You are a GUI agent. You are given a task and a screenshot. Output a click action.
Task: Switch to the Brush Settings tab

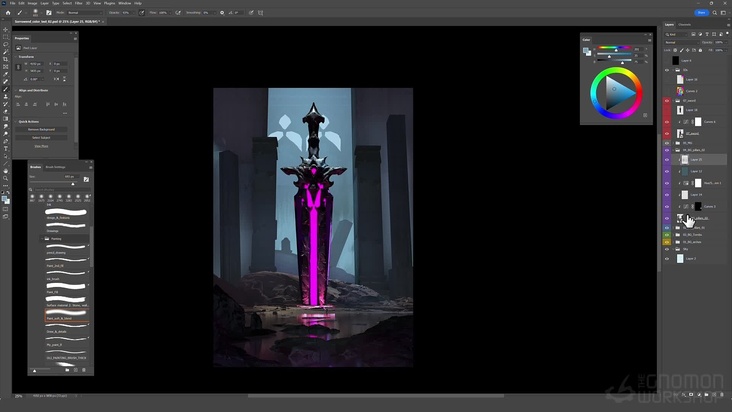pos(56,167)
